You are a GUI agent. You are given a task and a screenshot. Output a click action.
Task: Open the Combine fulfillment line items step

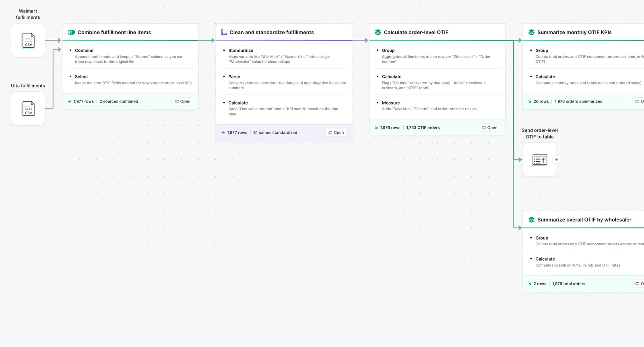point(183,101)
